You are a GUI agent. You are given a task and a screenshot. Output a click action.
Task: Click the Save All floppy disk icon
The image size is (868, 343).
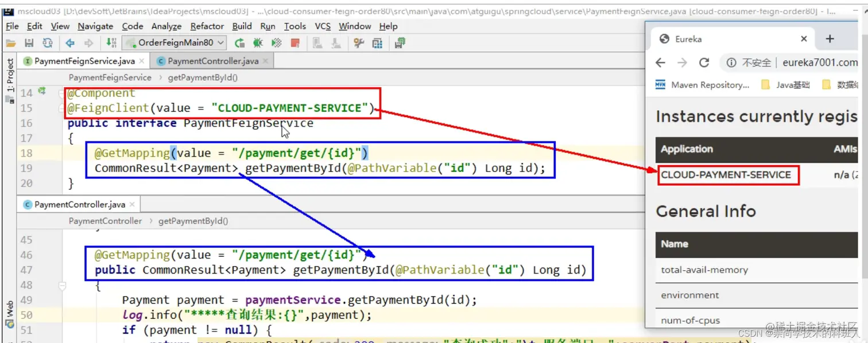(x=29, y=43)
